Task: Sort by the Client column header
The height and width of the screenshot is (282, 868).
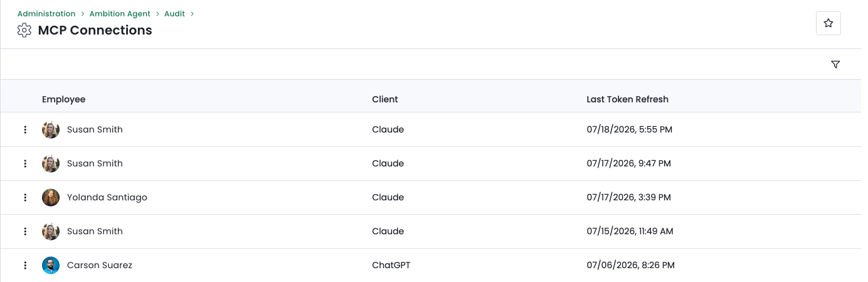Action: pos(385,99)
